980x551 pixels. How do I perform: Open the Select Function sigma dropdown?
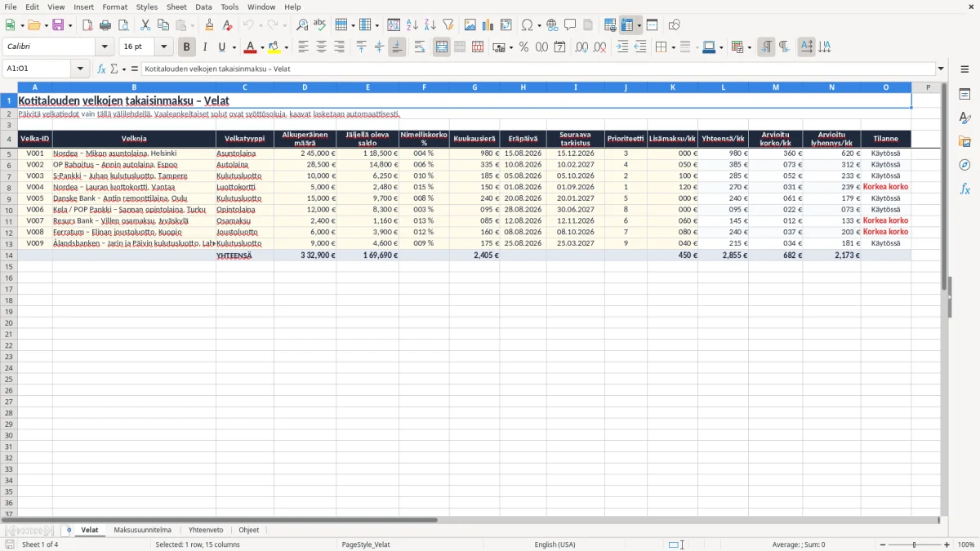pyautogui.click(x=123, y=69)
